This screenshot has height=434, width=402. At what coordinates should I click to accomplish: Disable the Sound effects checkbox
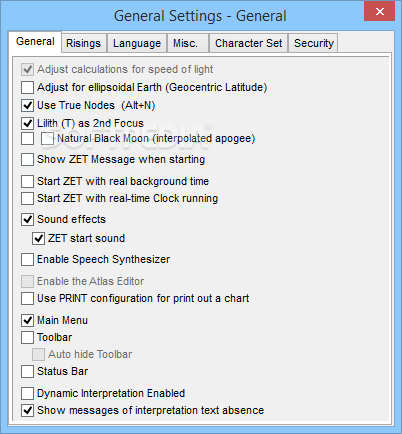pos(27,220)
